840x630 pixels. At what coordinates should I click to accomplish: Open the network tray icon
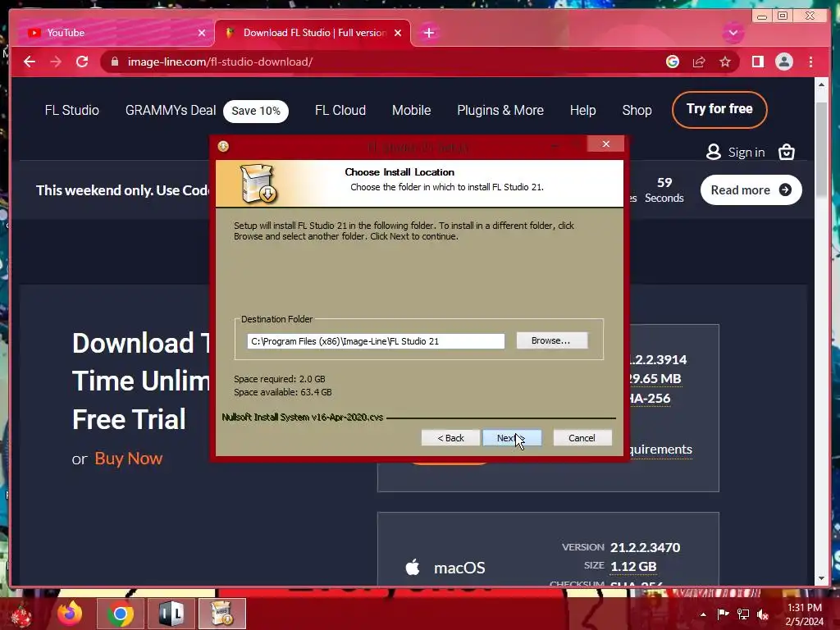click(x=743, y=614)
